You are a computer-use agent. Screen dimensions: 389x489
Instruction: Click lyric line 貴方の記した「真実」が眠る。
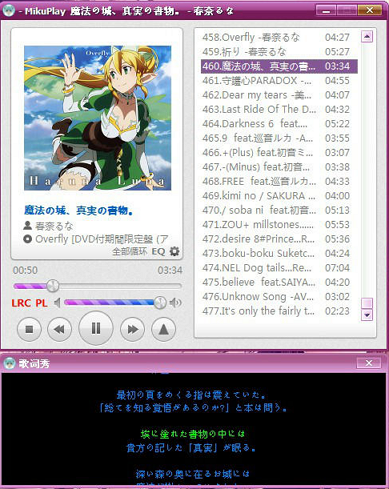click(191, 447)
